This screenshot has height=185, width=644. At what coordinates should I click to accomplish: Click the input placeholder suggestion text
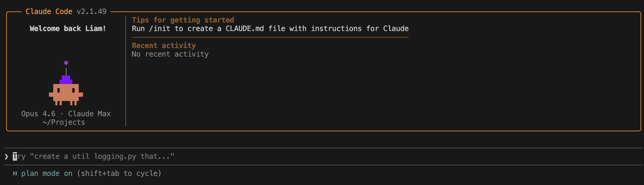pyautogui.click(x=95, y=156)
